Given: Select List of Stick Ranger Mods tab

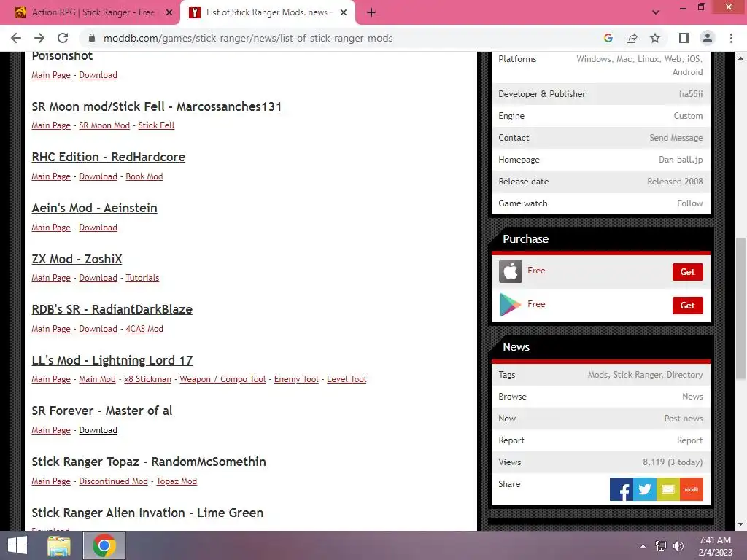Looking at the screenshot, I should coord(267,13).
